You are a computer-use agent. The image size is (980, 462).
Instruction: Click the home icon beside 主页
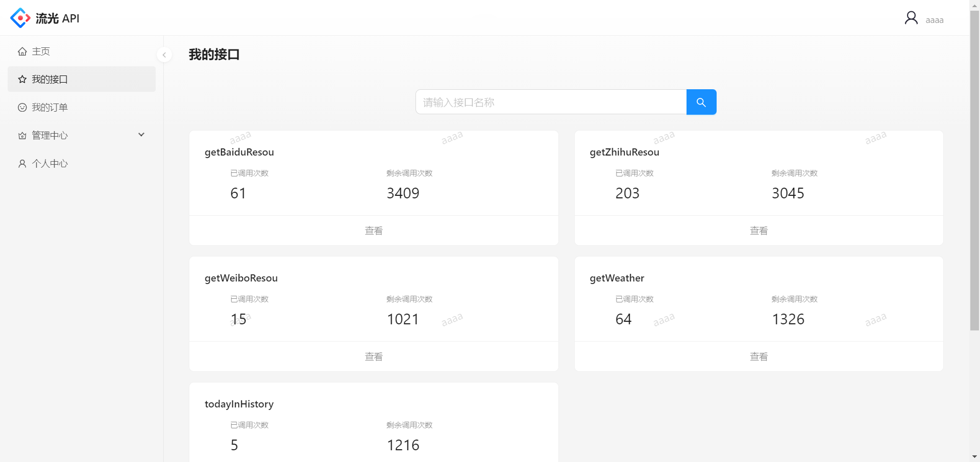pyautogui.click(x=22, y=52)
